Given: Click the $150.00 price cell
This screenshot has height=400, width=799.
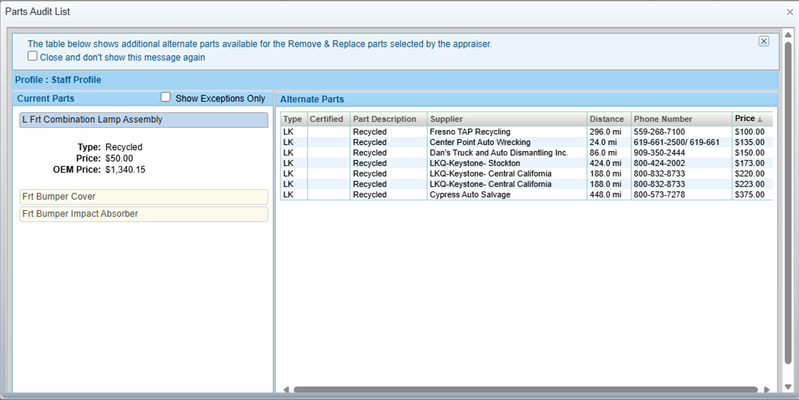Looking at the screenshot, I should (x=750, y=153).
